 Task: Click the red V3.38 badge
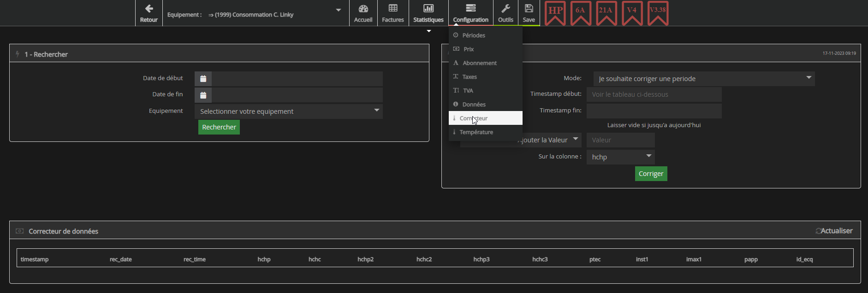point(658,13)
